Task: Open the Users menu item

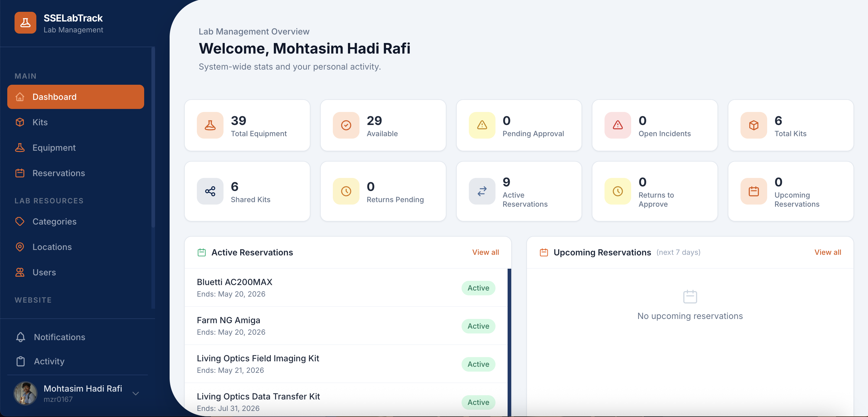Action: pyautogui.click(x=76, y=272)
